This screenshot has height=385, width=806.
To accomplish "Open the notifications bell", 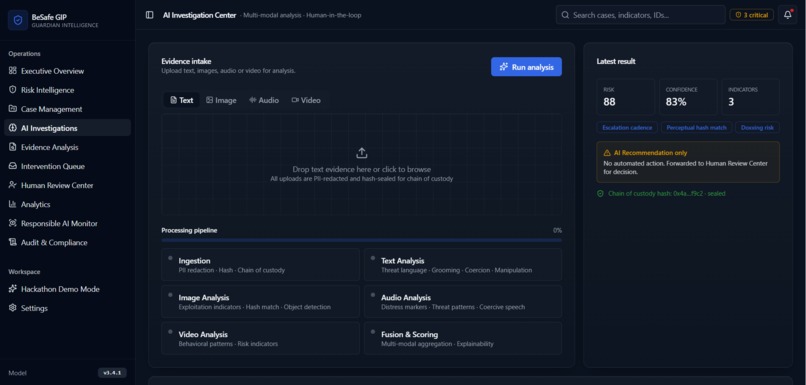I will pyautogui.click(x=787, y=15).
